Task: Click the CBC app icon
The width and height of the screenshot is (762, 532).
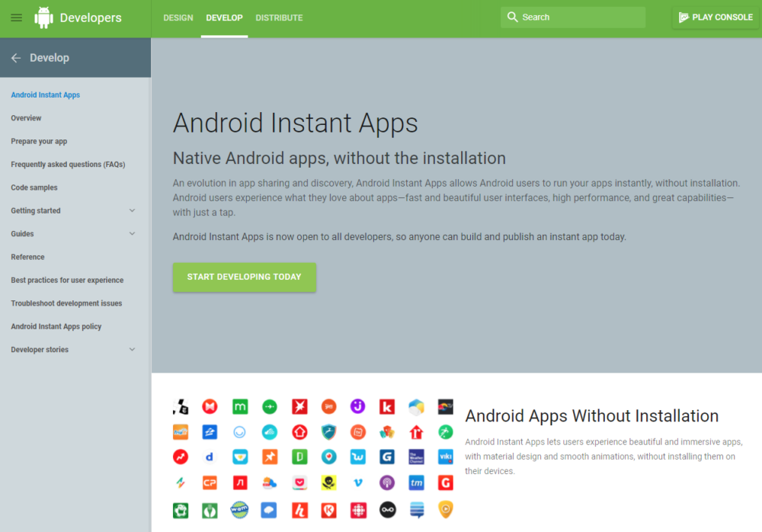Action: (358, 510)
